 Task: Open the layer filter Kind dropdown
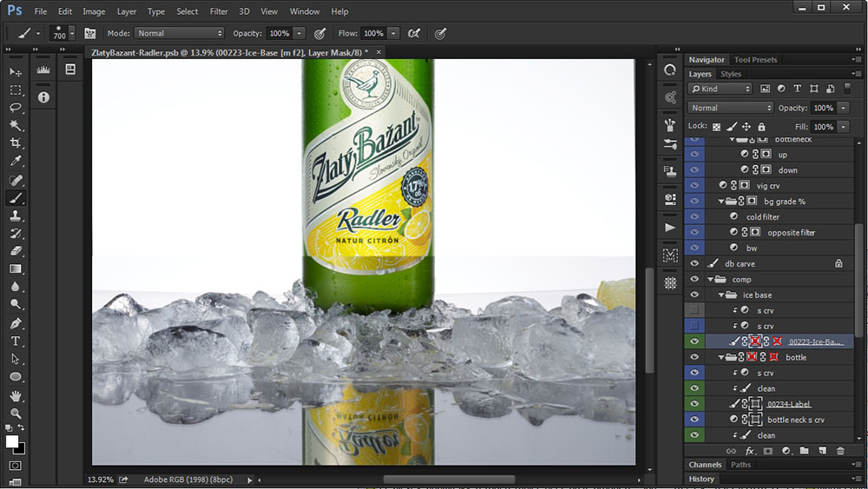(720, 89)
